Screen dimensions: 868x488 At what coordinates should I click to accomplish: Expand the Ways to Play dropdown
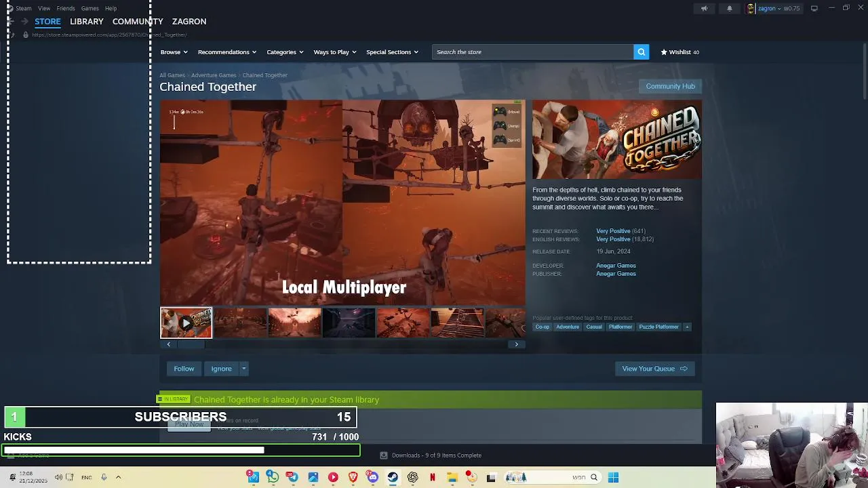pyautogui.click(x=335, y=52)
